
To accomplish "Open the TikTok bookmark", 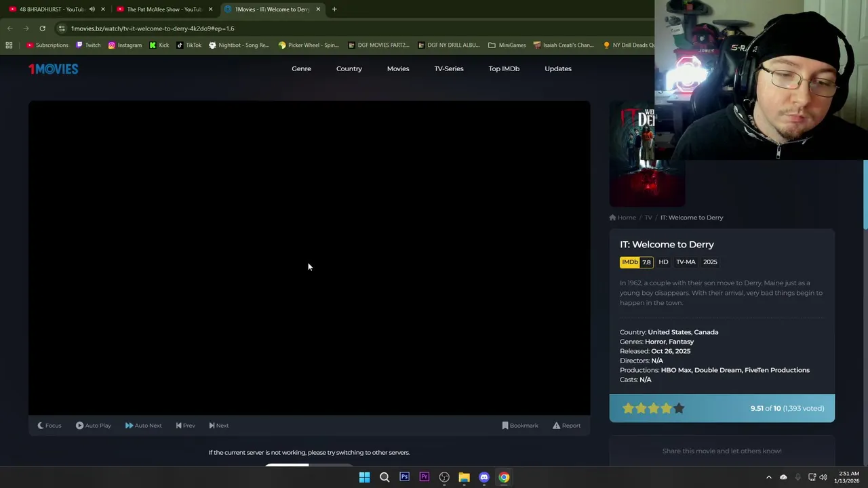I will click(x=189, y=45).
